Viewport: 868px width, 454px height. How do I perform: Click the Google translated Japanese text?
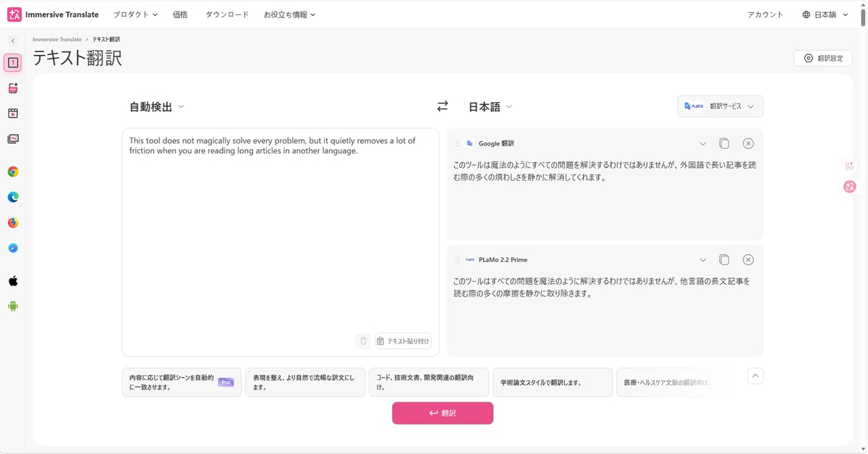pyautogui.click(x=604, y=171)
